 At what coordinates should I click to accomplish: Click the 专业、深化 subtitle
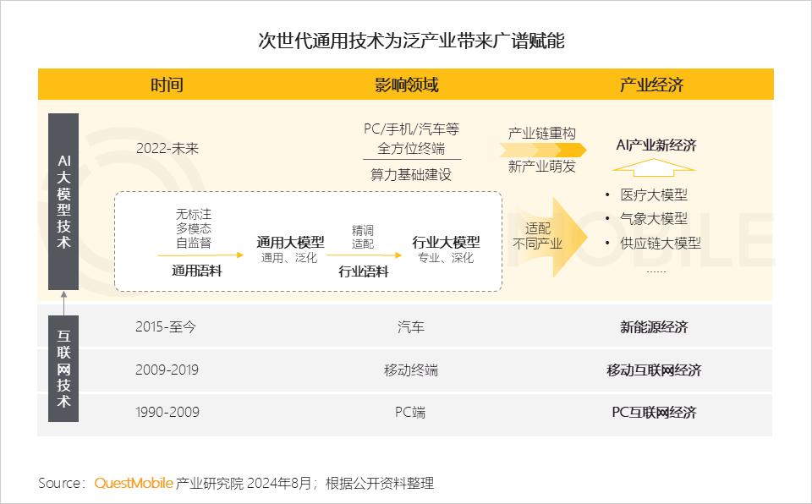[x=446, y=257]
